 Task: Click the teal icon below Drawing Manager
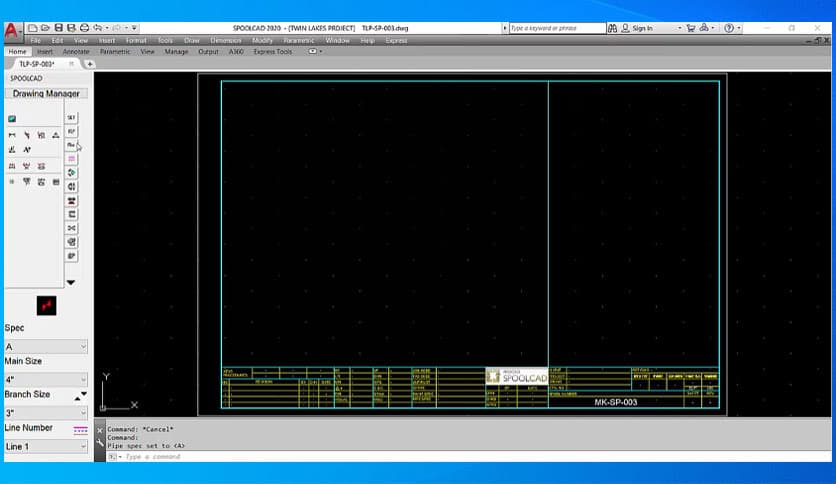click(x=12, y=119)
